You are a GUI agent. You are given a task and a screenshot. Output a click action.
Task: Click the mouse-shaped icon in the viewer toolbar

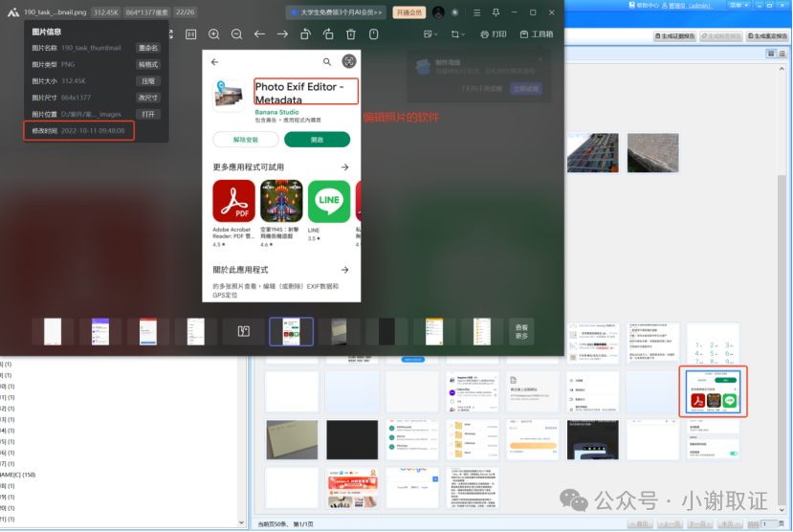(x=374, y=34)
